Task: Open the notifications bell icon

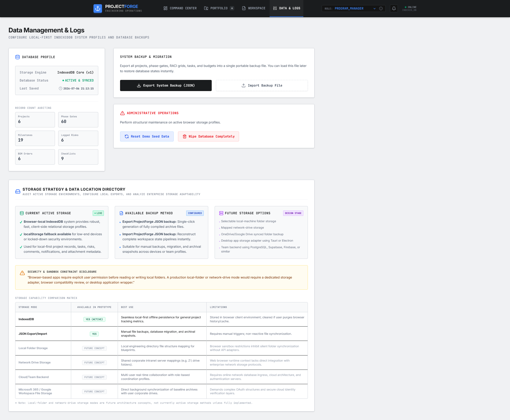Action: (394, 8)
